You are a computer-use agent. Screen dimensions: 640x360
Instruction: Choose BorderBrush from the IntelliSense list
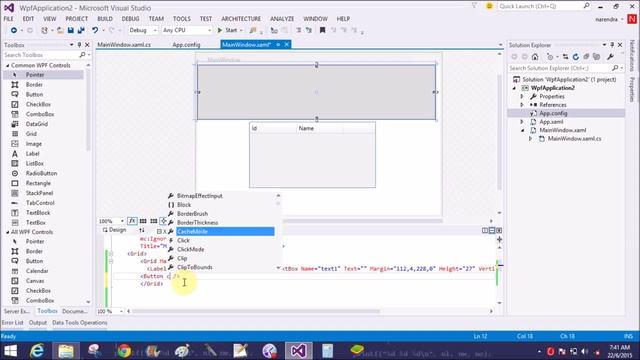coord(192,213)
